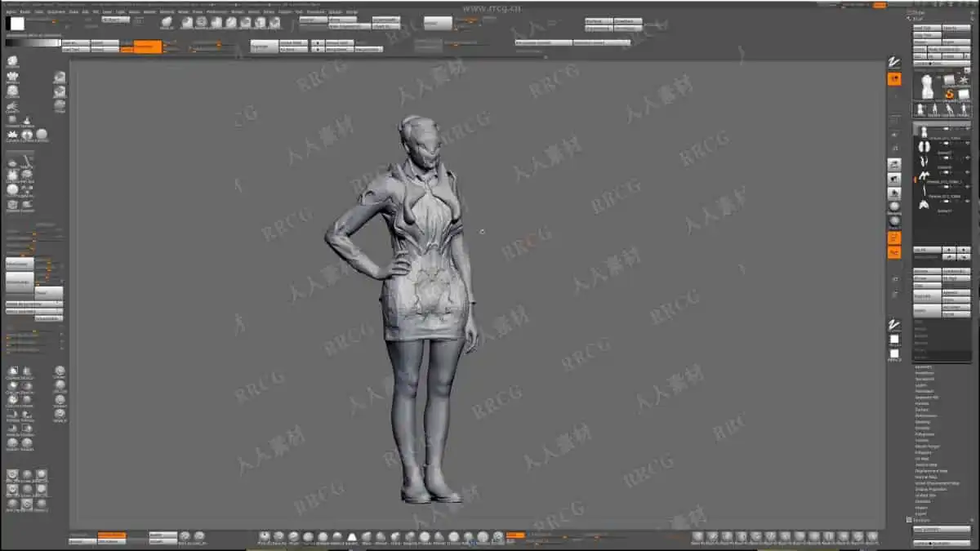Open the Brush menu

coord(25,12)
